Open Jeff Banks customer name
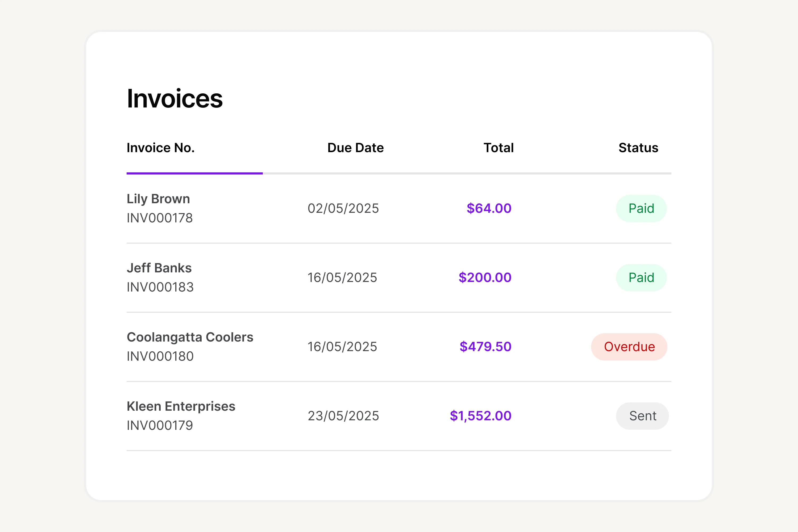 [x=159, y=268]
